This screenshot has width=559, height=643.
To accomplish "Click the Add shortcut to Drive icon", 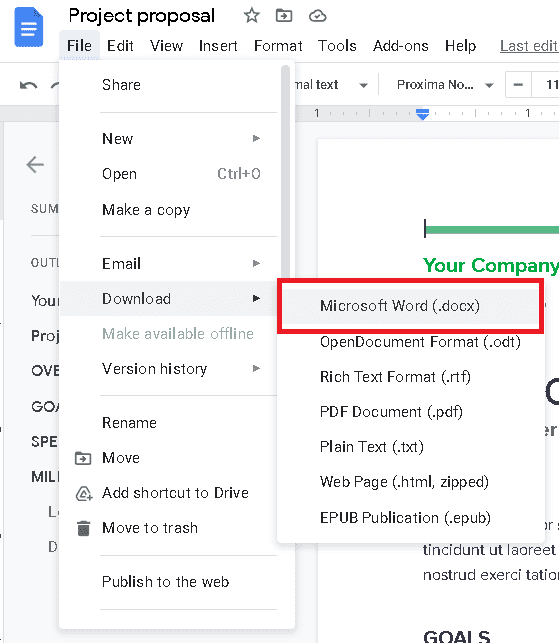I will click(84, 493).
